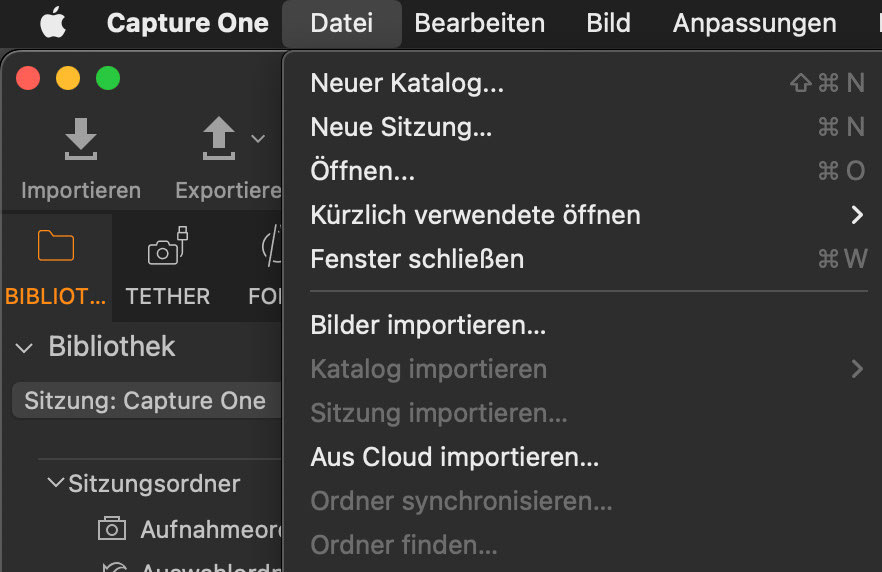Image resolution: width=882 pixels, height=572 pixels.
Task: Click the Sitzung: Capture One selector field
Action: coord(146,401)
